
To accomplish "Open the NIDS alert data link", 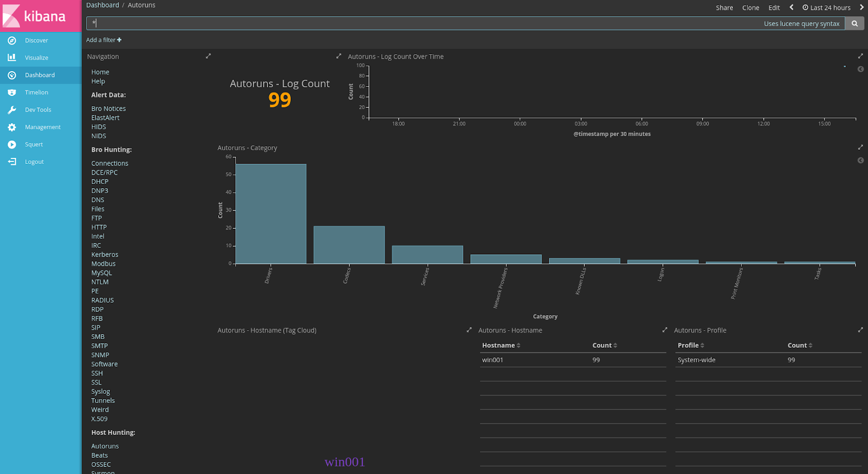I will coord(99,136).
